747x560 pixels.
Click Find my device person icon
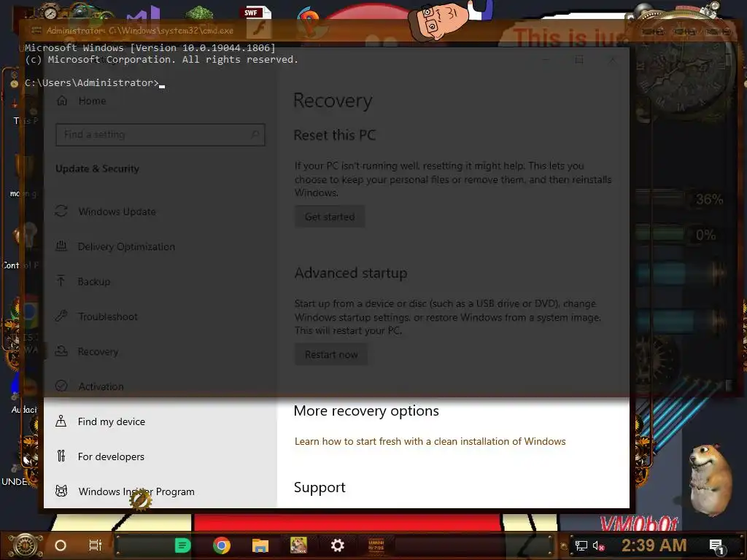pyautogui.click(x=61, y=421)
